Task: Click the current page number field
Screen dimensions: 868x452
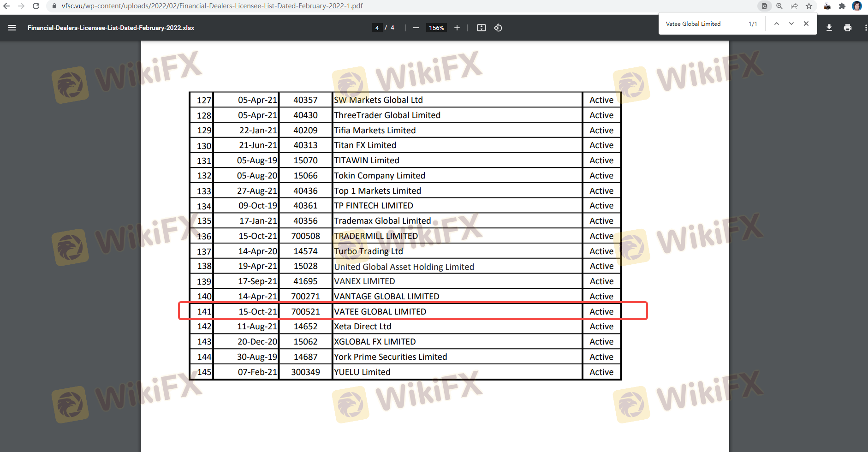Action: coord(377,28)
